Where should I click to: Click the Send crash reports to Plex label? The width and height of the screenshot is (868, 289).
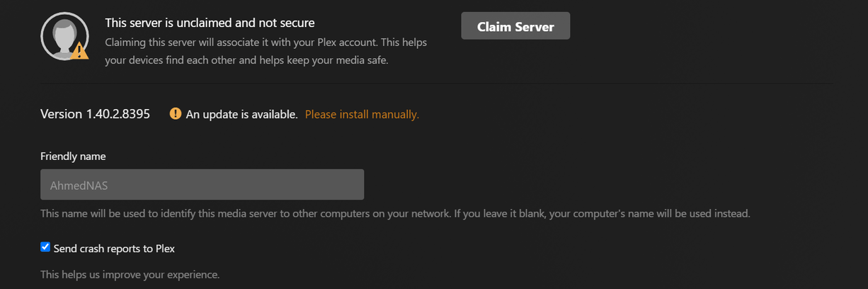[114, 249]
